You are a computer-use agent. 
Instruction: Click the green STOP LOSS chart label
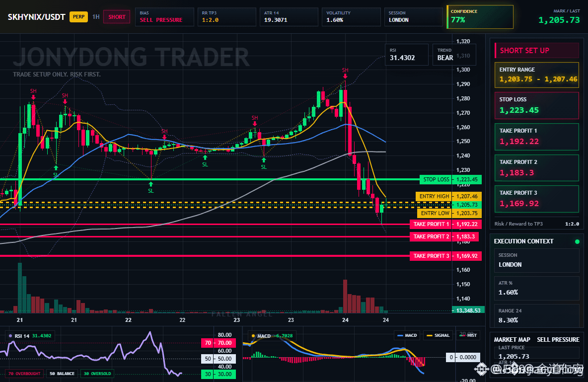pyautogui.click(x=436, y=179)
